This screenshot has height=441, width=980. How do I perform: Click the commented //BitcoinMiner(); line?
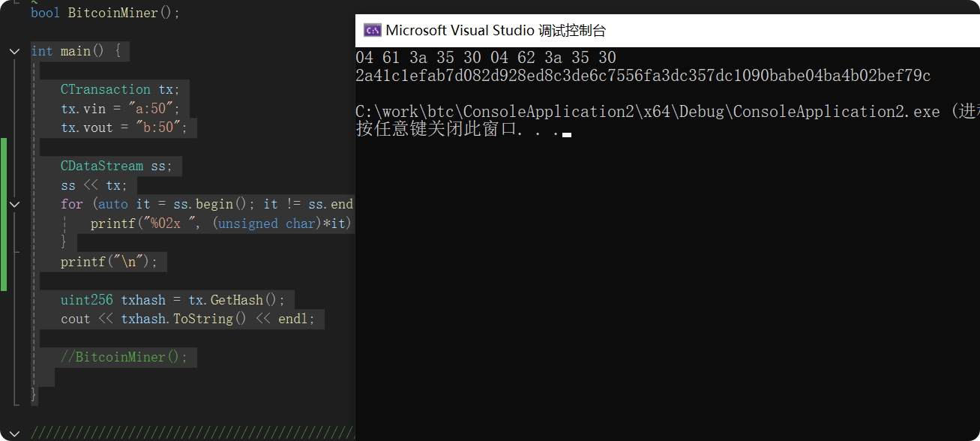(x=124, y=357)
